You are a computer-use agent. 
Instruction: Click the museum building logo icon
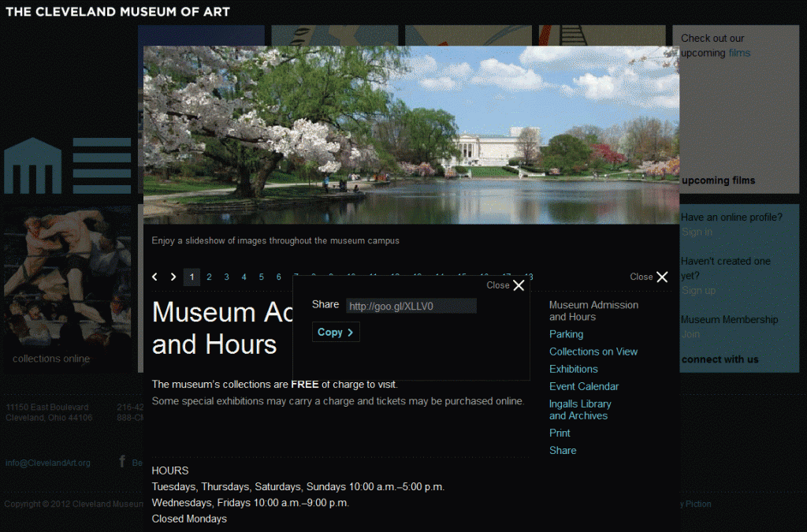point(33,166)
